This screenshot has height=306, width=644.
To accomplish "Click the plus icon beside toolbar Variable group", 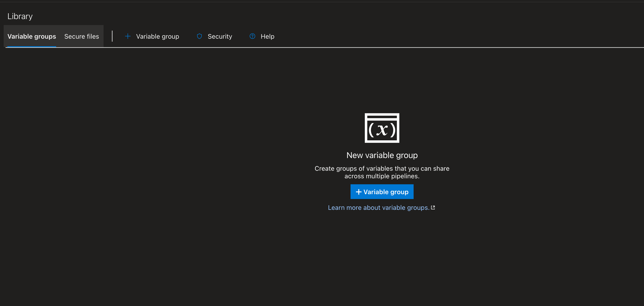I will [128, 36].
